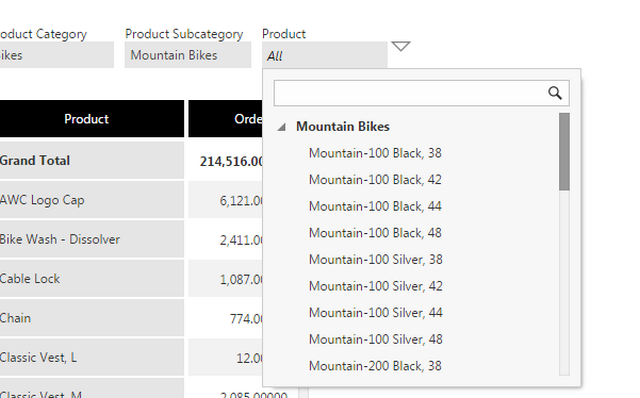Click the search magnifier icon
The height and width of the screenshot is (398, 640).
point(555,93)
